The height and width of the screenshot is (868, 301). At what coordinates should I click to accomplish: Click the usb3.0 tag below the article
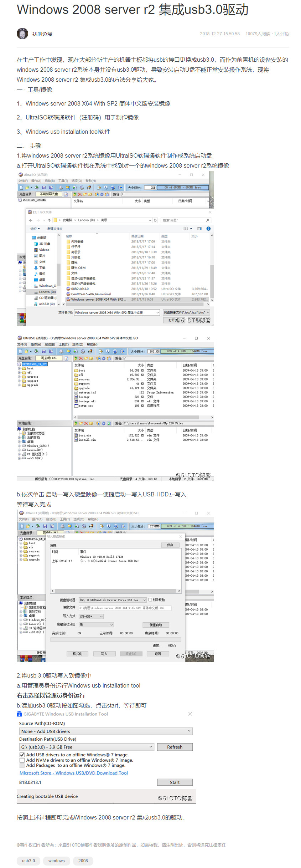28,861
